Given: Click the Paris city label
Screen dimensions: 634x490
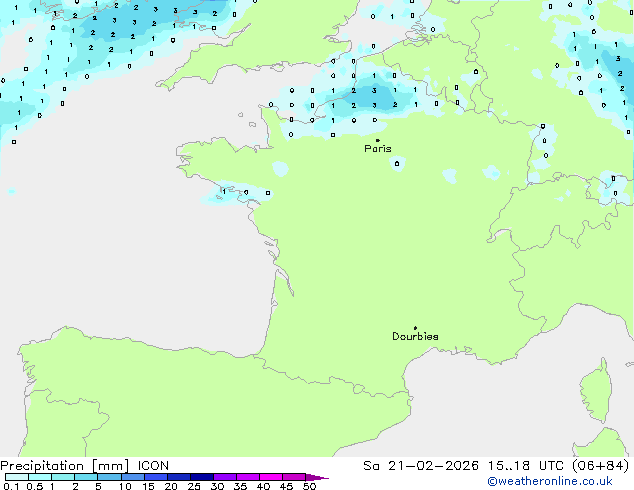Looking at the screenshot, I should tap(378, 149).
